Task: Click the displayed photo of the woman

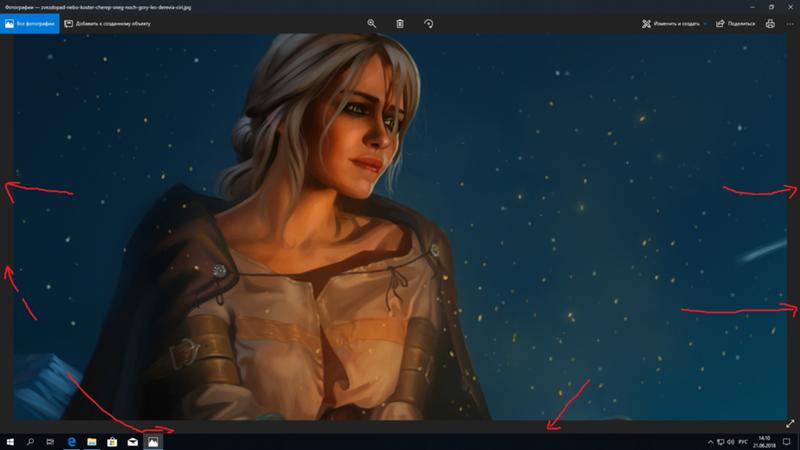Action: [400, 227]
